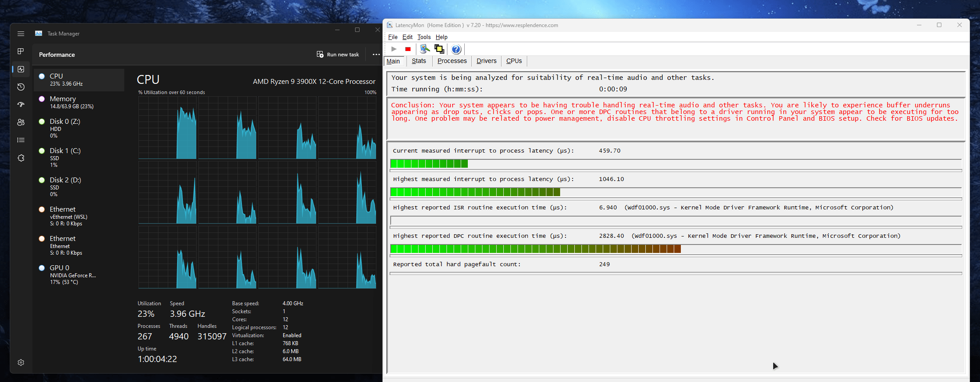Click the Performance page heading in Task Manager
The width and height of the screenshot is (980, 382).
coord(57,55)
